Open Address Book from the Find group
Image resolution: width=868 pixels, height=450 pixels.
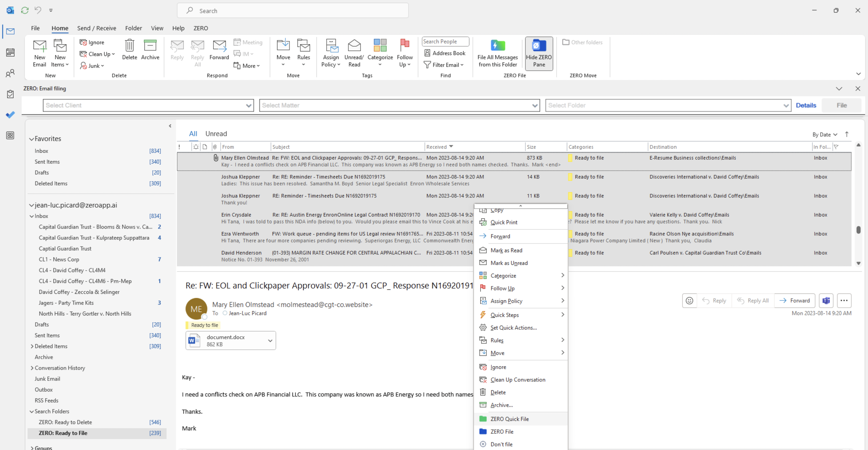[x=444, y=53]
